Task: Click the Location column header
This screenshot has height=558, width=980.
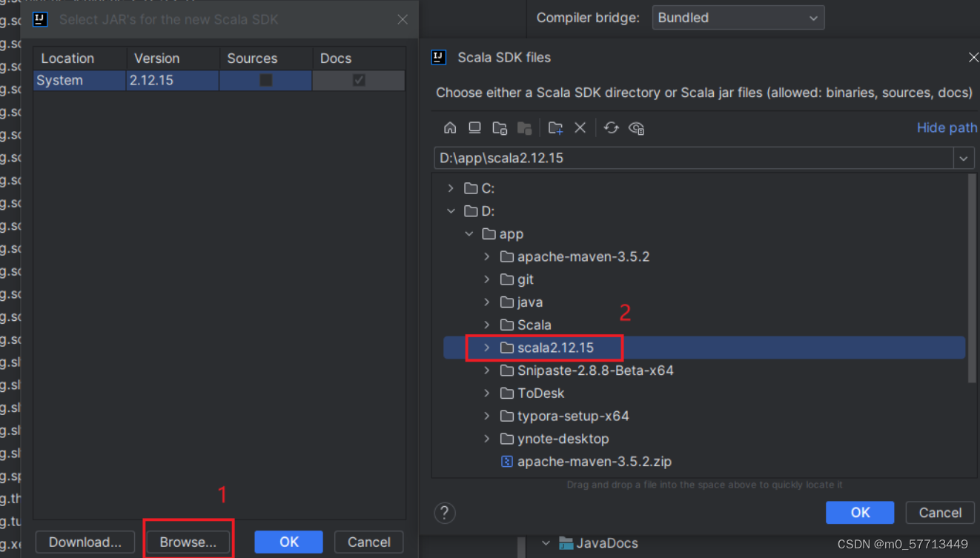Action: (80, 59)
